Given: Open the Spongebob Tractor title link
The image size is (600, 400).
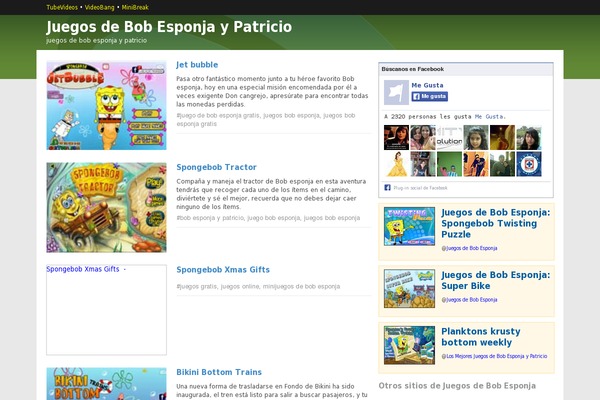Looking at the screenshot, I should (x=216, y=167).
